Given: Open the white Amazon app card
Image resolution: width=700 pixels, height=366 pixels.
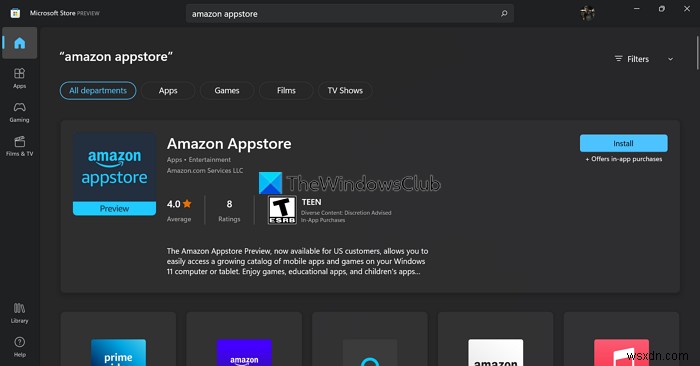Looking at the screenshot, I should (x=496, y=339).
